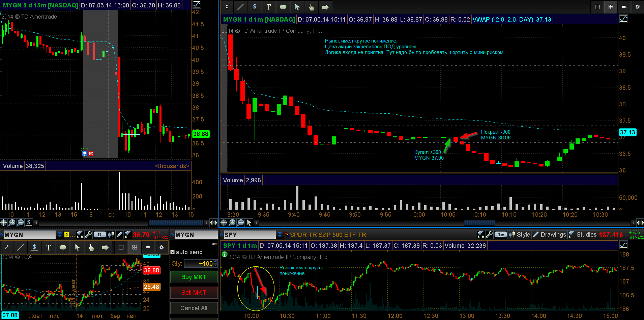Zoom out on MYGN 15m chart
644x320 pixels.
pyautogui.click(x=21, y=222)
